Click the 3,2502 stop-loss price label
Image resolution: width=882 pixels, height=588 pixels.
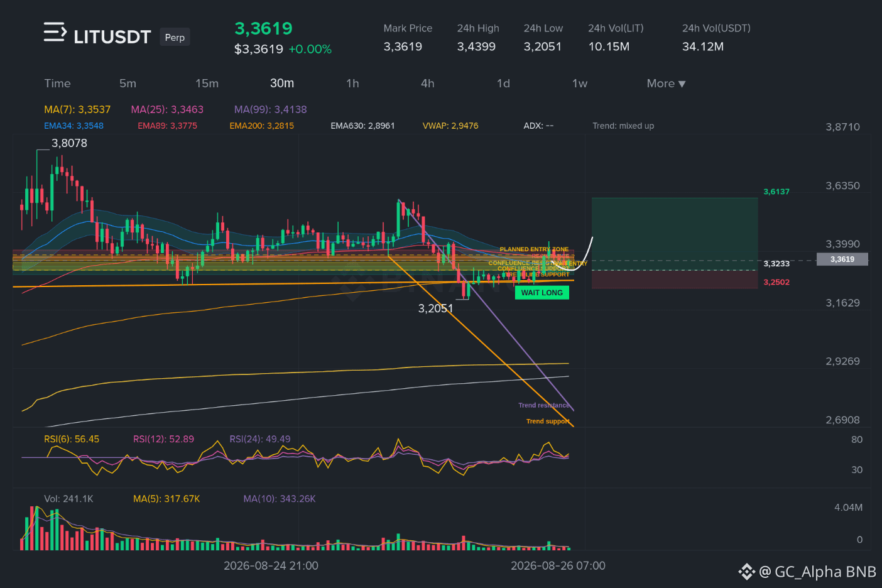coord(776,282)
